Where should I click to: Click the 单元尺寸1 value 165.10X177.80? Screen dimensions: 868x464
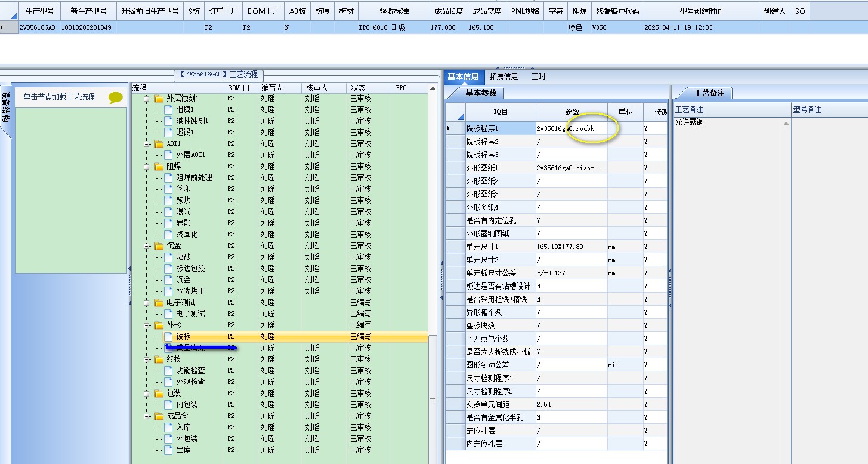572,247
